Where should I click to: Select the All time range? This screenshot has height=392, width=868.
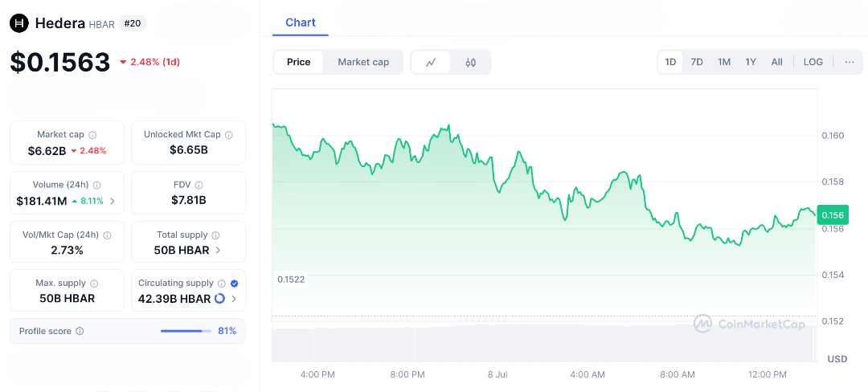tap(776, 62)
